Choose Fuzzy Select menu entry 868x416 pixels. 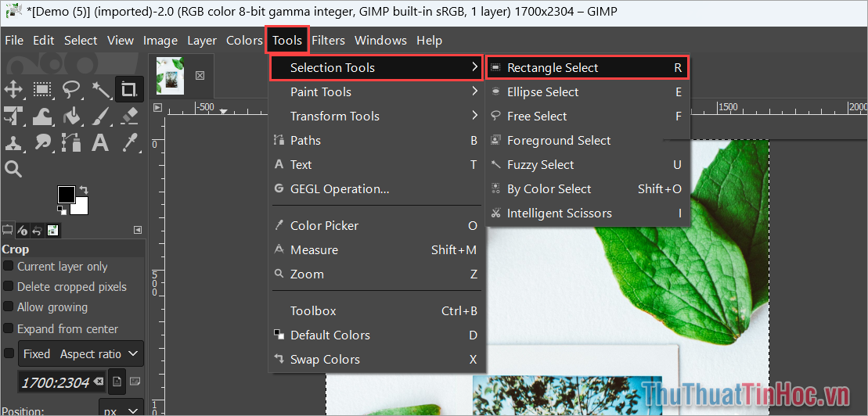coord(587,165)
